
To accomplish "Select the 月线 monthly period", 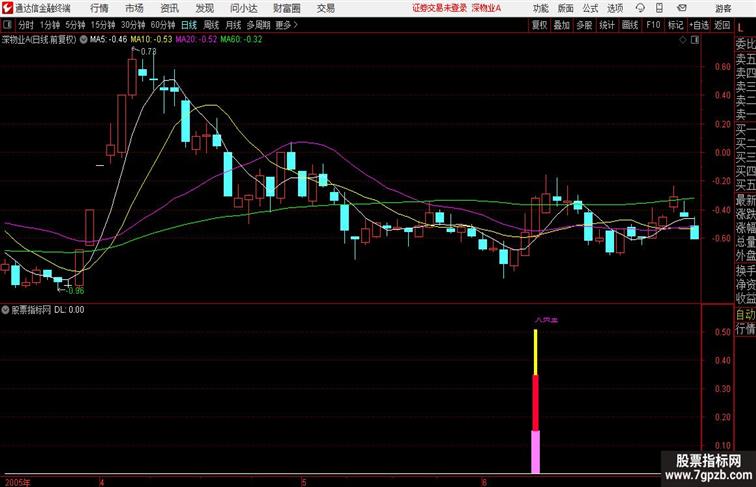I will [x=233, y=25].
